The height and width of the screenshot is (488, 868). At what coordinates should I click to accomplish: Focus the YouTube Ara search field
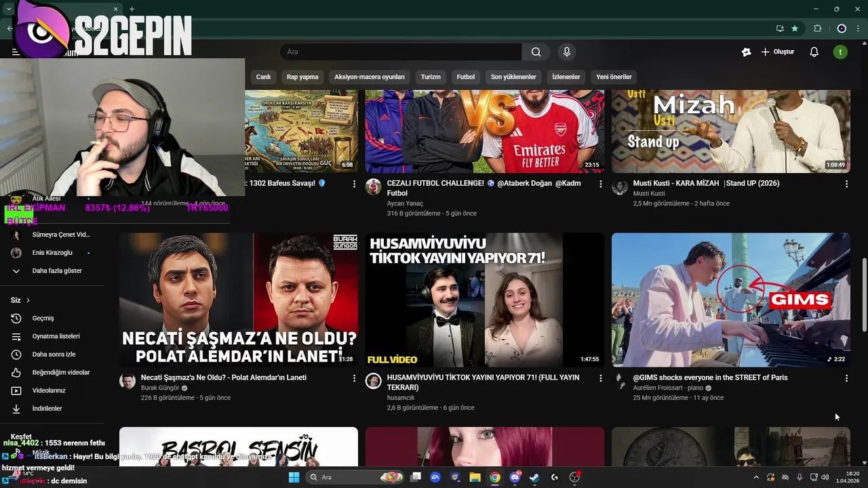[401, 52]
